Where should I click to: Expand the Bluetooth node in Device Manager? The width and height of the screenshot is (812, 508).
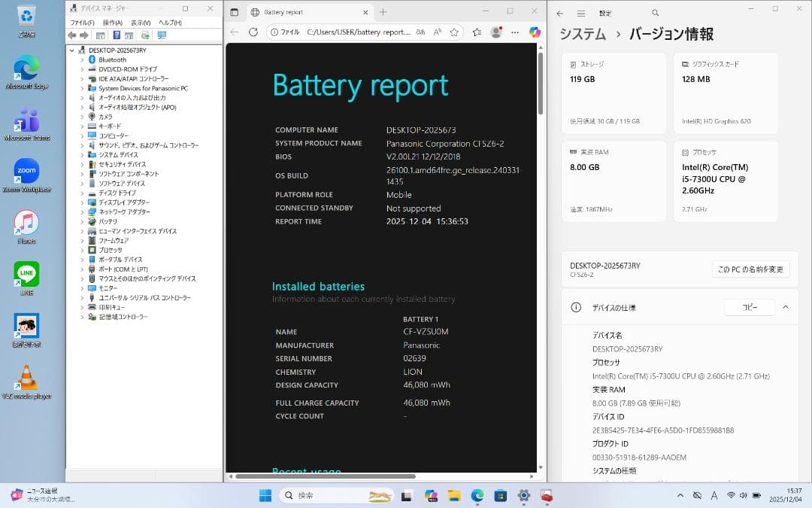click(x=80, y=59)
